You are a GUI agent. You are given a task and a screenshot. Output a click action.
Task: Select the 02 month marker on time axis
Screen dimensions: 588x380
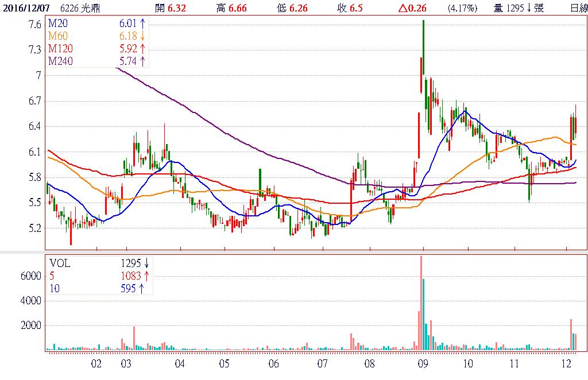click(x=96, y=364)
